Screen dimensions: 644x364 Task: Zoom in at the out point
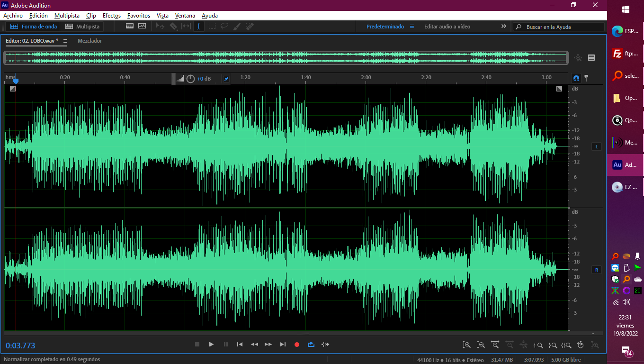(x=552, y=345)
